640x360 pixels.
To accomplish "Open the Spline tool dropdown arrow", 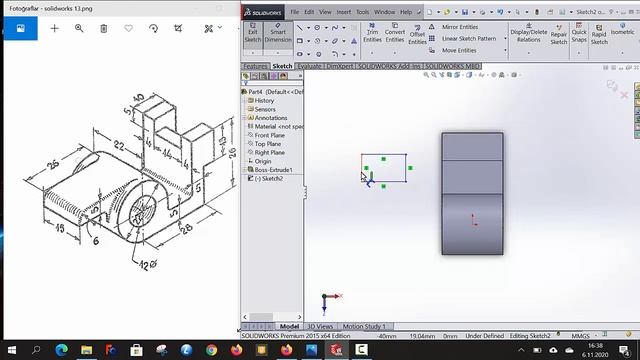I will (344, 28).
